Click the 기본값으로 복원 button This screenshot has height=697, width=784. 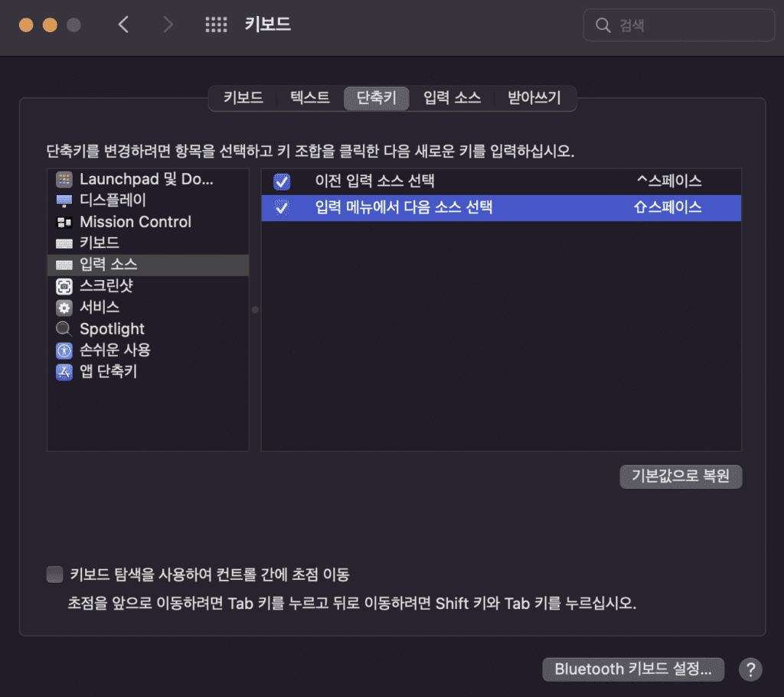681,476
